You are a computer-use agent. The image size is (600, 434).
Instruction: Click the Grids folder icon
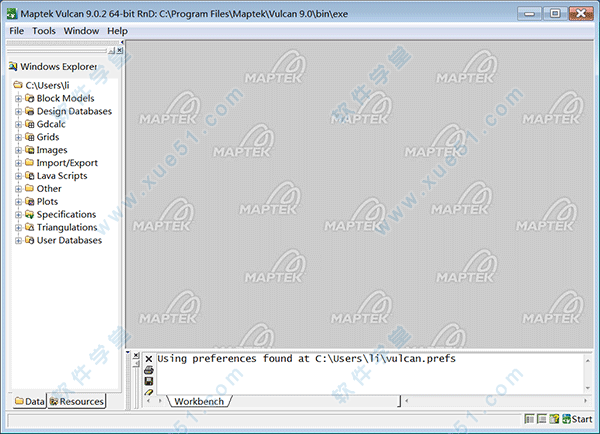coord(29,137)
